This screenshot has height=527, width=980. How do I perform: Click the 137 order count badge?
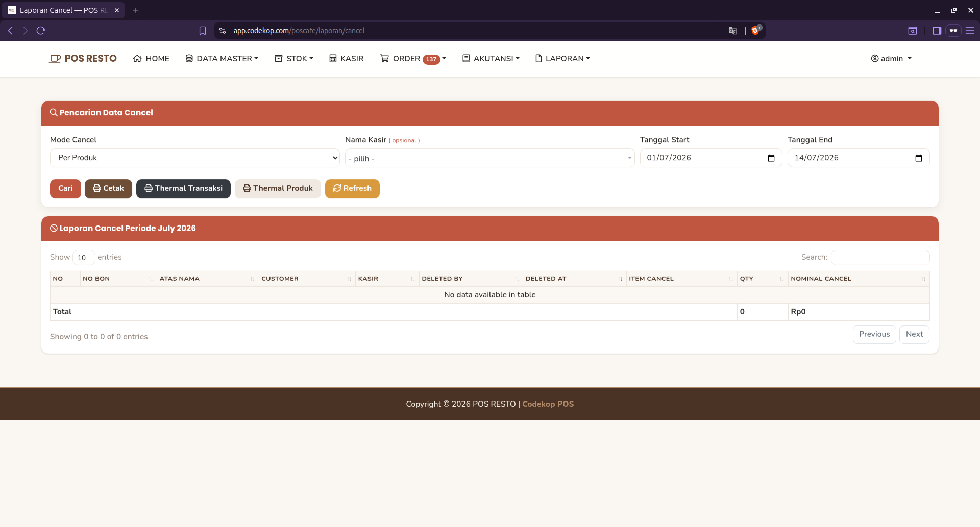[431, 59]
